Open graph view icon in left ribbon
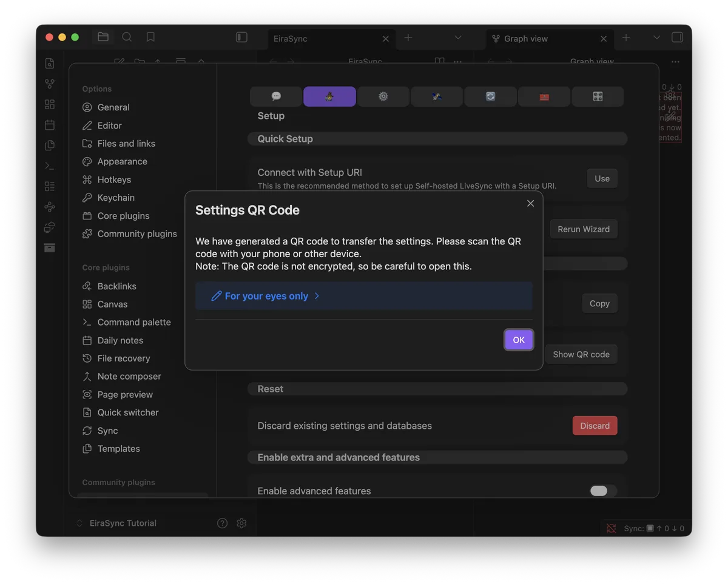728x584 pixels. click(50, 84)
